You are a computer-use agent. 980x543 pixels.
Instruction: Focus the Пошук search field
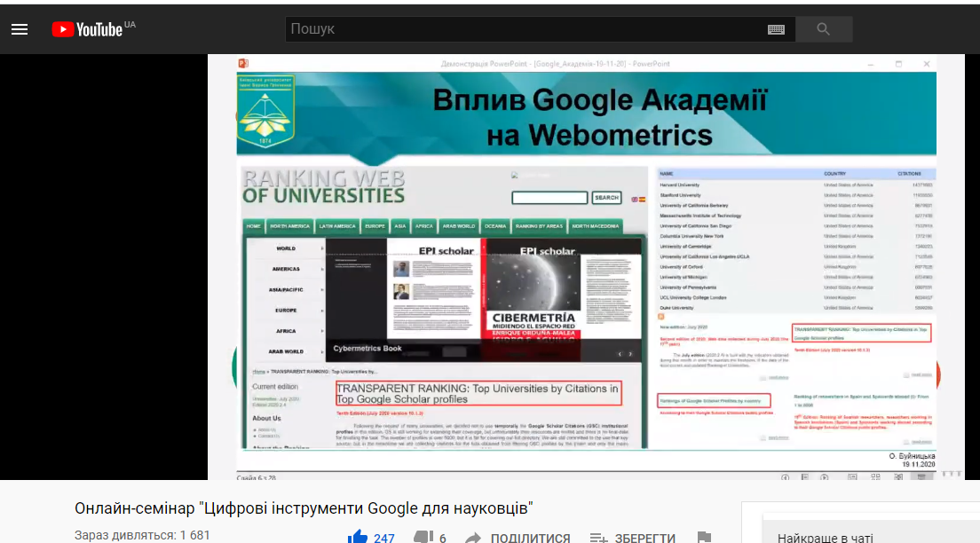525,28
